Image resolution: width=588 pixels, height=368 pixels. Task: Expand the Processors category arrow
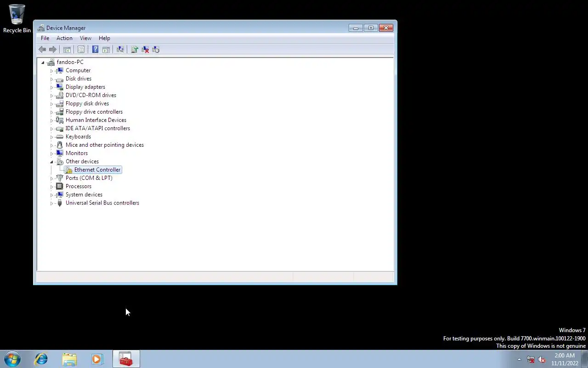coord(51,187)
